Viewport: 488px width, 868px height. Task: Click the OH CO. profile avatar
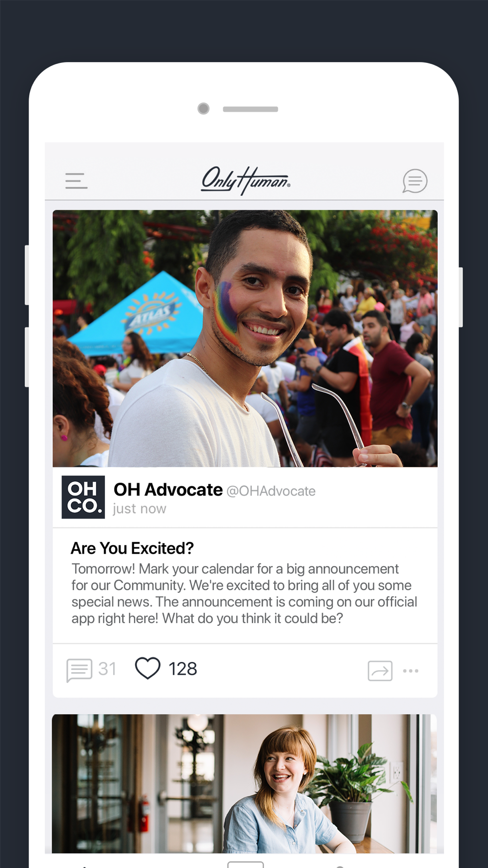click(x=83, y=497)
